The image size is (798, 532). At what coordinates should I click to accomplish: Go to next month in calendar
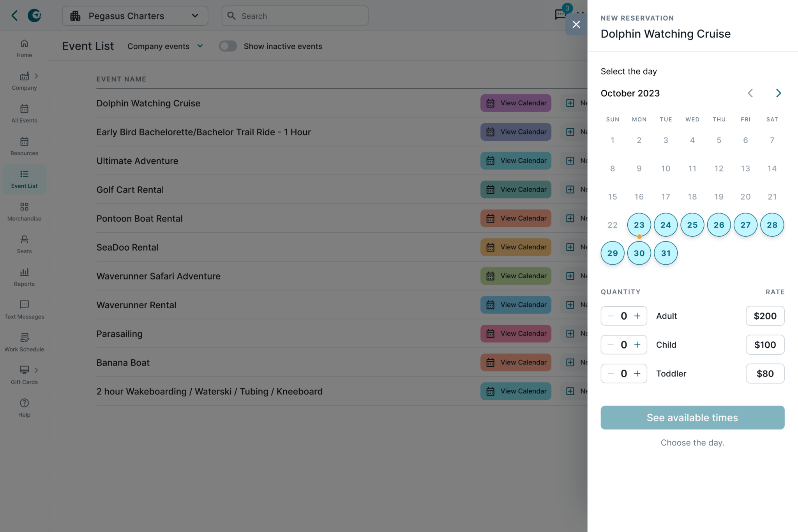coord(778,93)
